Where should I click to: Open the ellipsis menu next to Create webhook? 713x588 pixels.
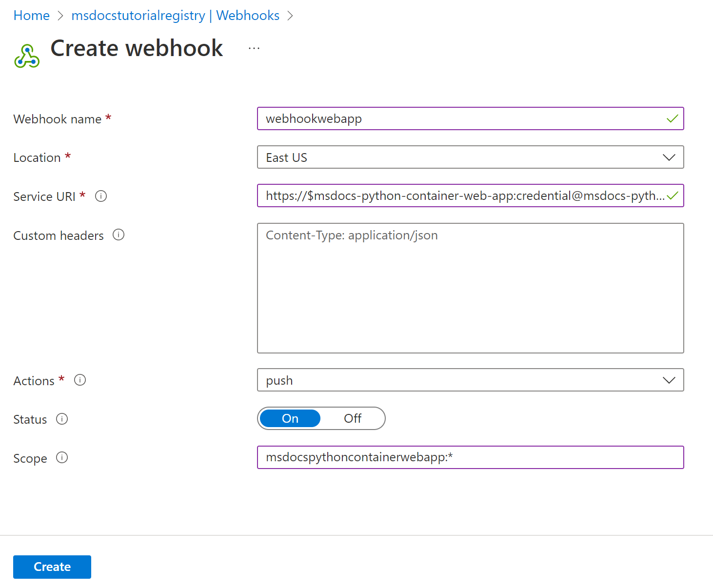[x=254, y=47]
